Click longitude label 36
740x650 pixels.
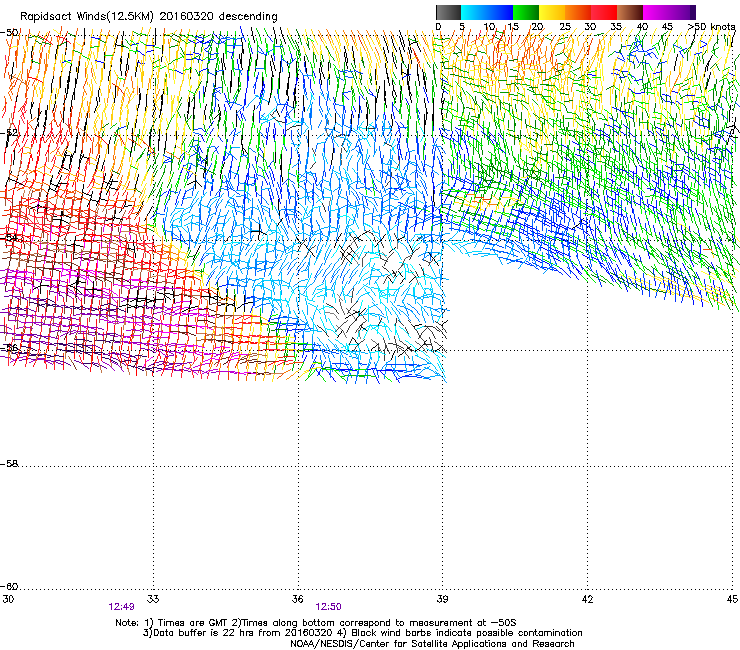pyautogui.click(x=297, y=599)
